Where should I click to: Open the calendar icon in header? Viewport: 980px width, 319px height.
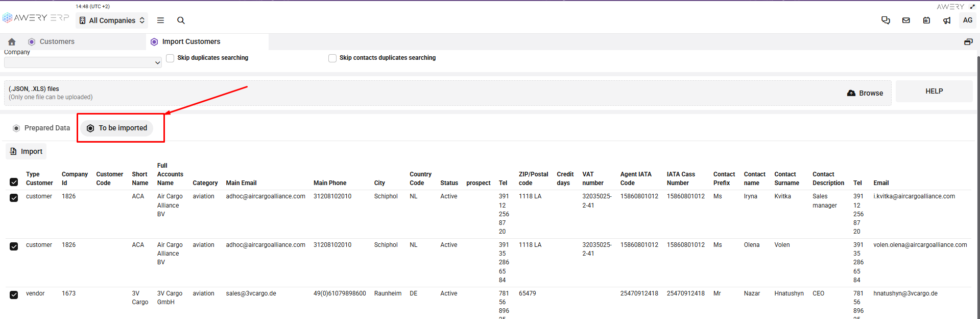[x=926, y=20]
